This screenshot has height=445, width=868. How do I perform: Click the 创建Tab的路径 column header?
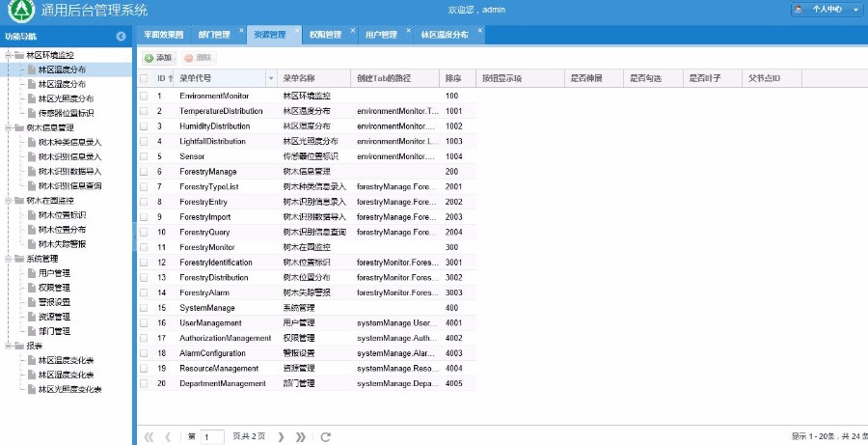click(395, 79)
